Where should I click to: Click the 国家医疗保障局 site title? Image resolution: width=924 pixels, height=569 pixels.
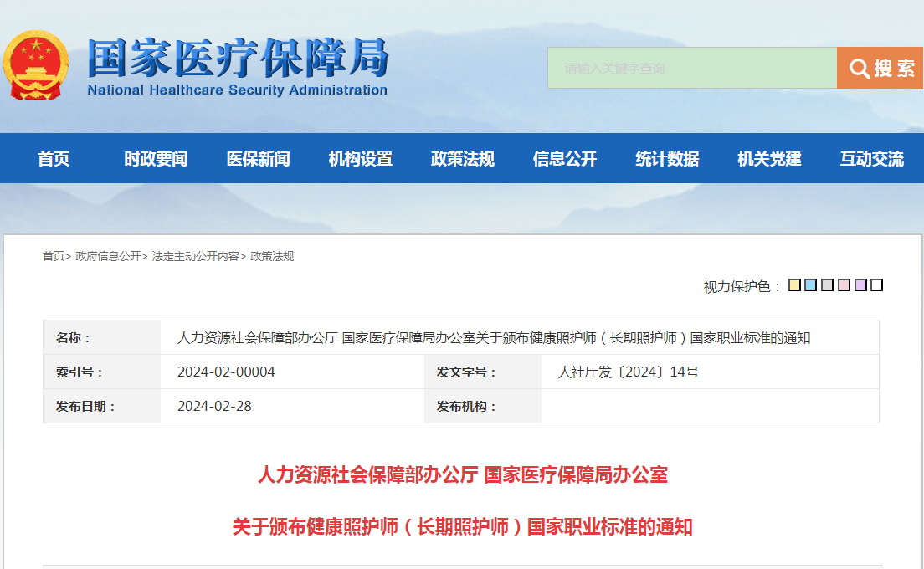coord(238,58)
